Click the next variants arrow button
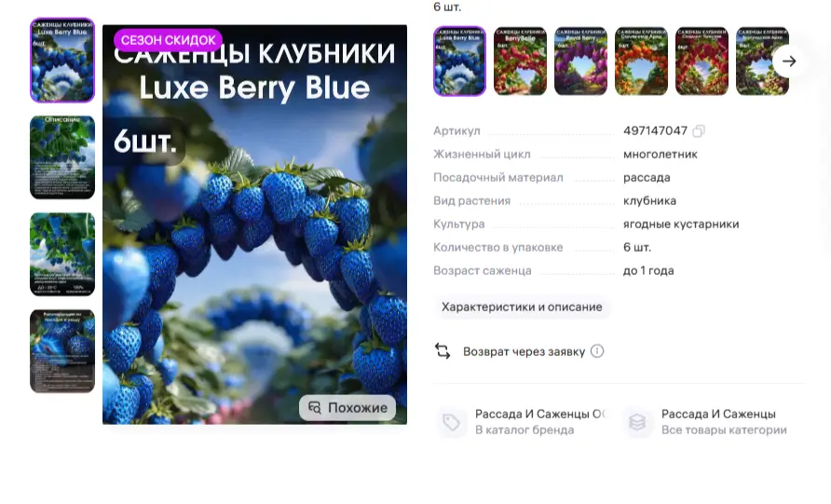The height and width of the screenshot is (504, 831). [x=788, y=61]
